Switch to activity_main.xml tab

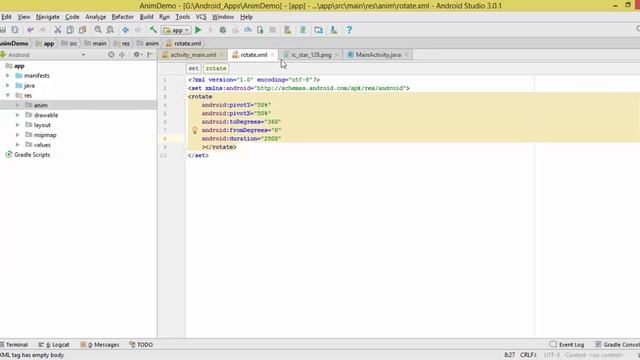[193, 55]
